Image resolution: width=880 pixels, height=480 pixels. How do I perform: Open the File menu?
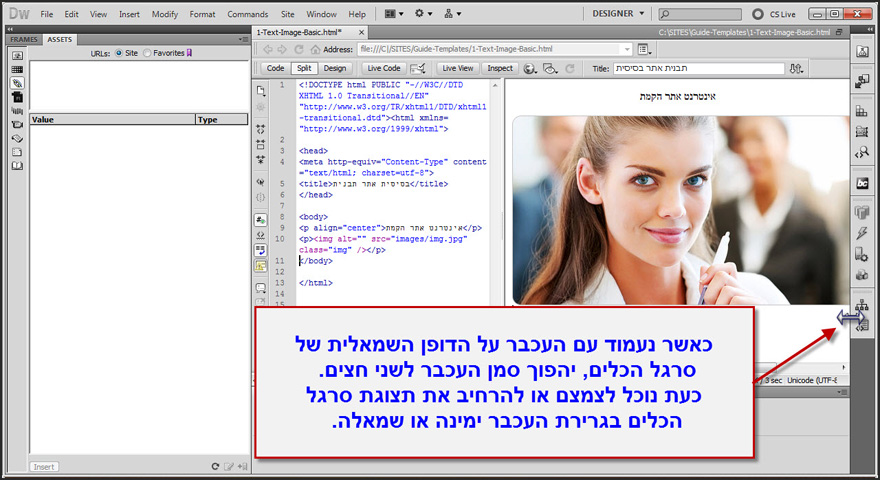click(x=47, y=14)
